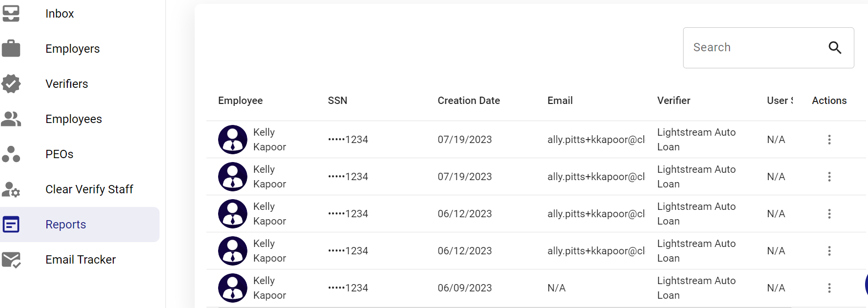Viewport: 868px width, 308px height.
Task: Click the Clear Verify Staff gear-person icon
Action: coord(11,189)
